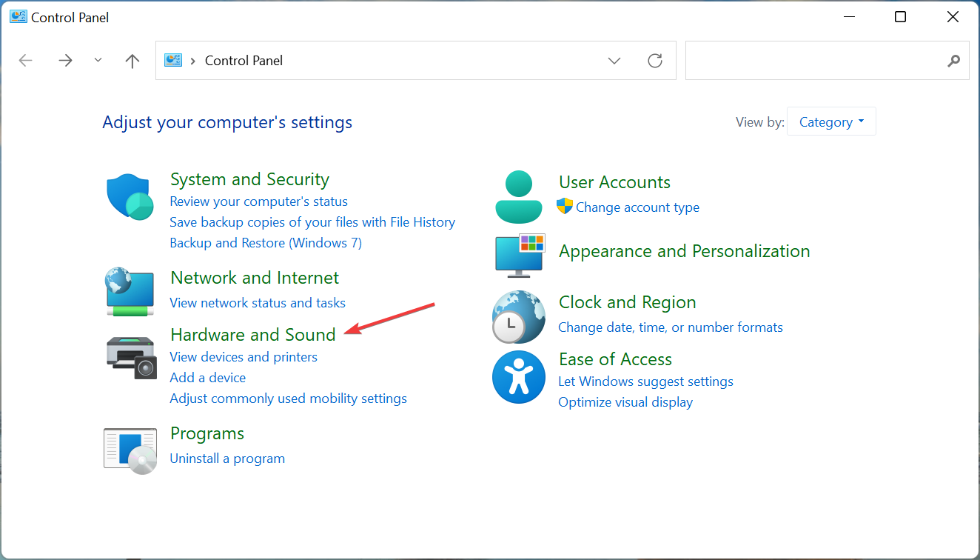Click the Network and Internet globe icon
The width and height of the screenshot is (980, 560).
[130, 292]
